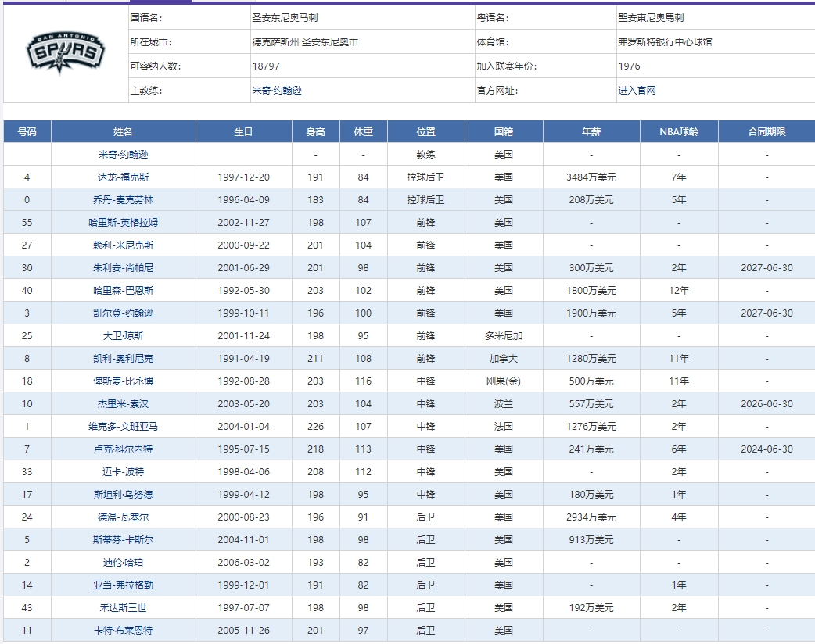Viewport: 815px width, 644px height.
Task: Open player page for 维克多-文班亚马
Action: coord(121,425)
